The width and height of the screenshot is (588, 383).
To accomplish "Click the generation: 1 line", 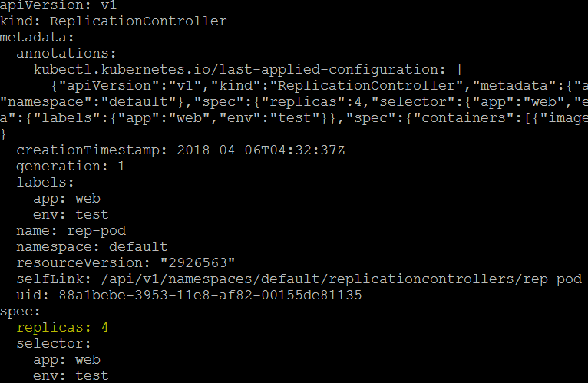I will coord(71,167).
